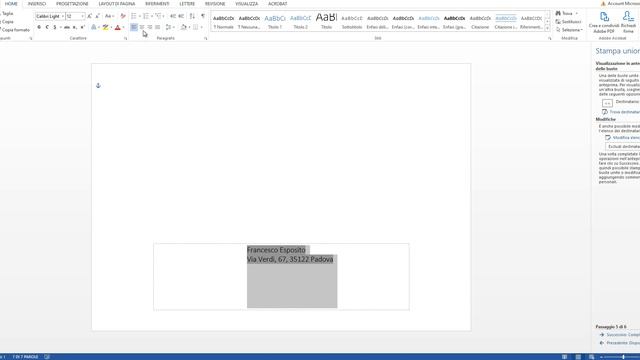Open line spacing options

pos(169,27)
